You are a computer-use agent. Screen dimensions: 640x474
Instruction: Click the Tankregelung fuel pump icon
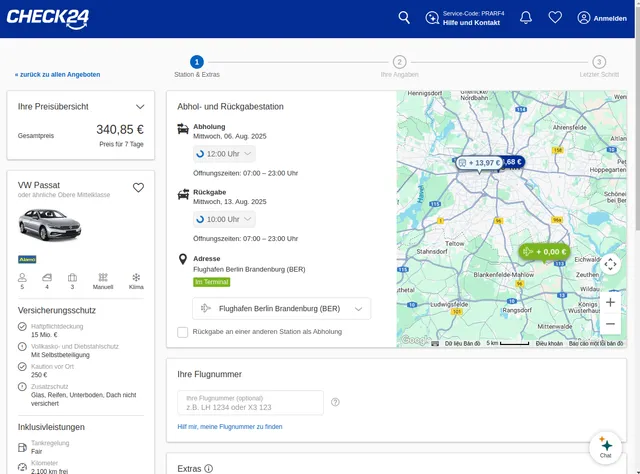pos(22,447)
